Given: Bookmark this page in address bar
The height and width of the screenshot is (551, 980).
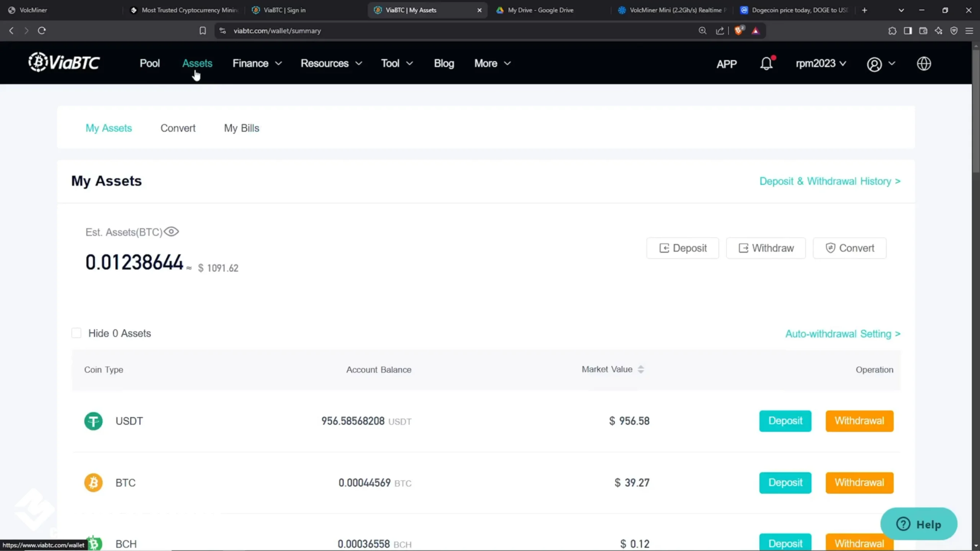Looking at the screenshot, I should click(203, 31).
